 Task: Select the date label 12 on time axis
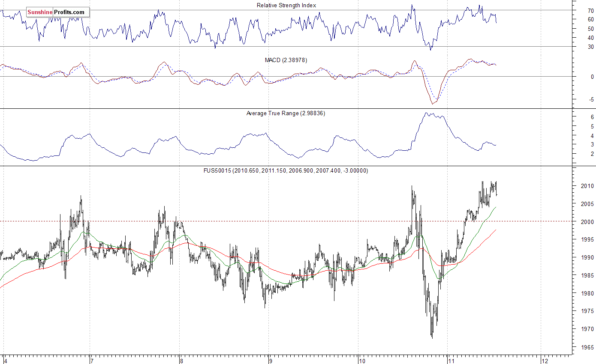[545, 361]
